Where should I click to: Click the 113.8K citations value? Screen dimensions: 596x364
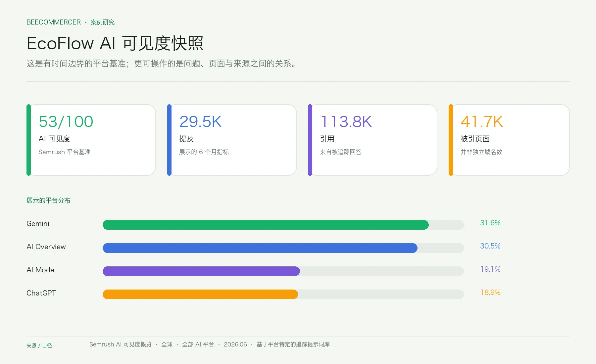click(x=346, y=121)
